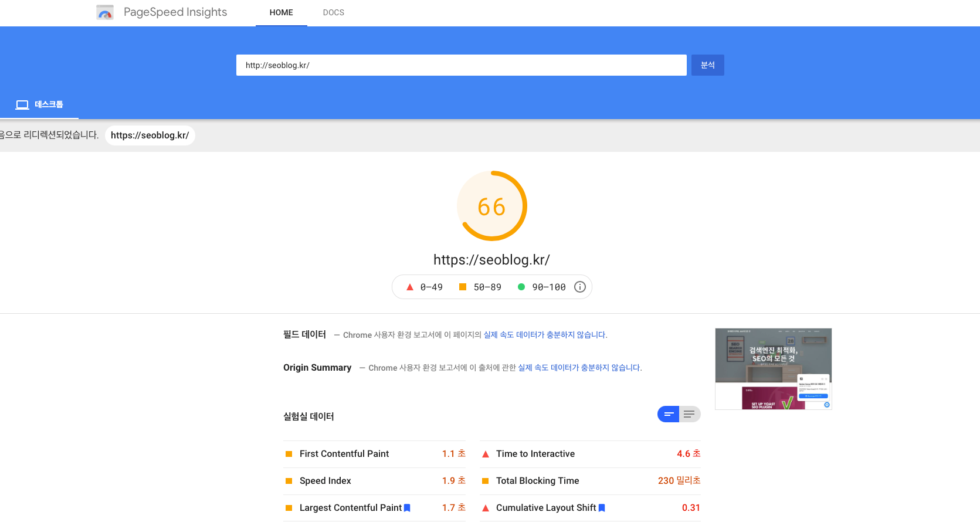The image size is (980, 522).
Task: Click red triangle beside Cumulative Layout Shift
Action: pos(486,508)
